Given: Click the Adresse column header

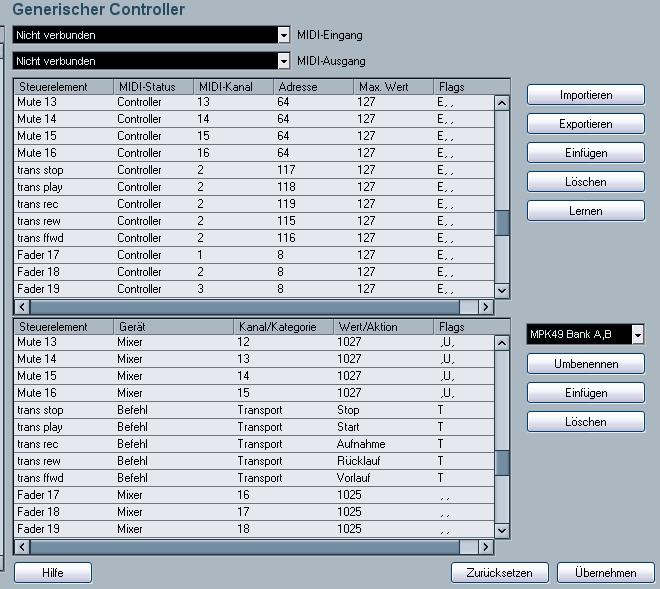Looking at the screenshot, I should coord(314,87).
